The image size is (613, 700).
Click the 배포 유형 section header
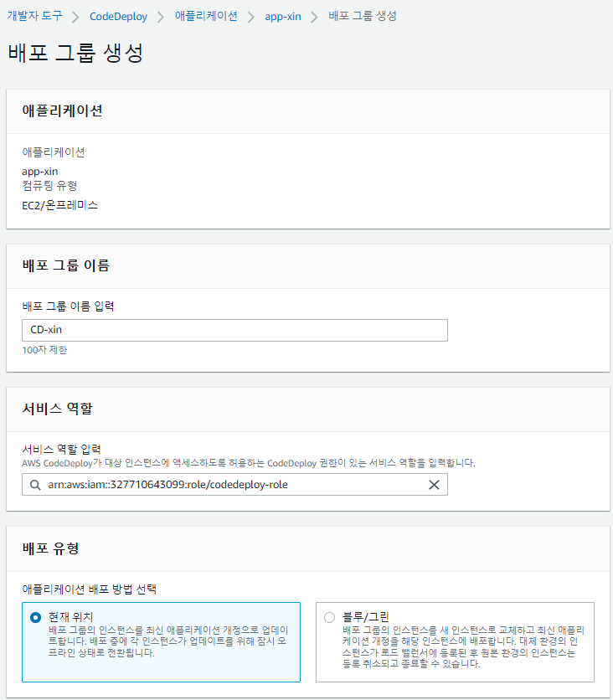[x=50, y=548]
